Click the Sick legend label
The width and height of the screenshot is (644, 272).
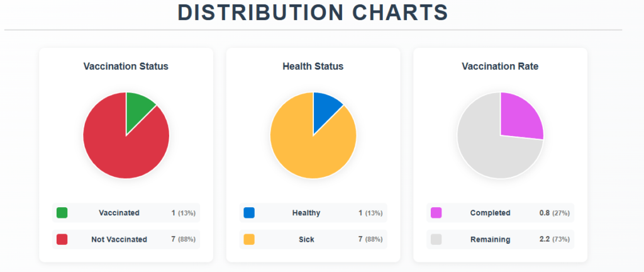pyautogui.click(x=306, y=239)
